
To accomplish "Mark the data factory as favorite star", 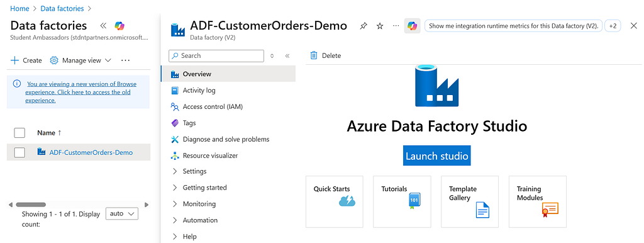I will [x=380, y=26].
